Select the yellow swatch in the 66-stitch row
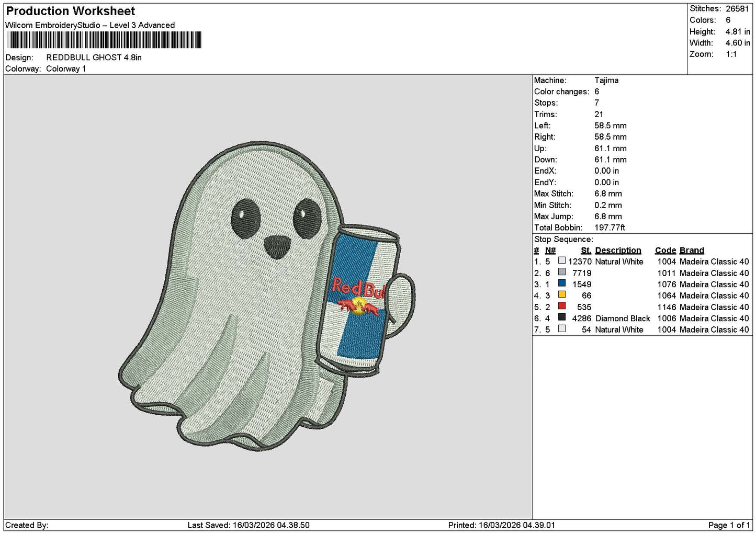756x534 pixels. [x=562, y=294]
